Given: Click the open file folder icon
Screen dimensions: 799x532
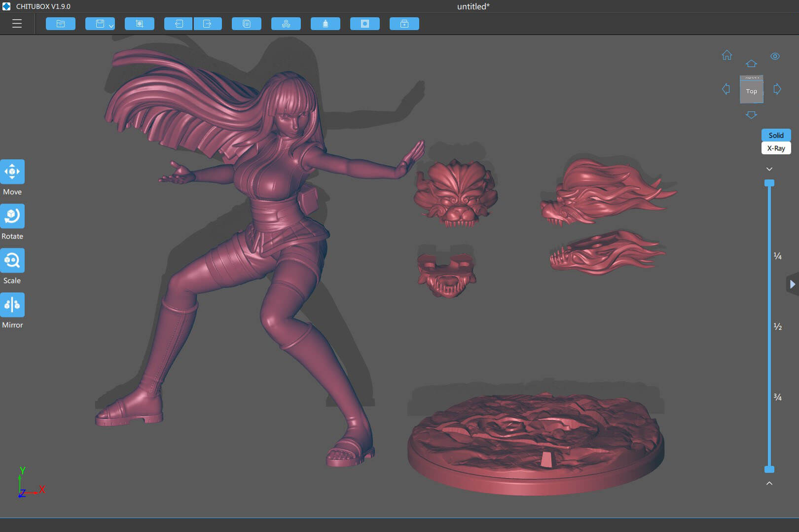Looking at the screenshot, I should click(61, 24).
